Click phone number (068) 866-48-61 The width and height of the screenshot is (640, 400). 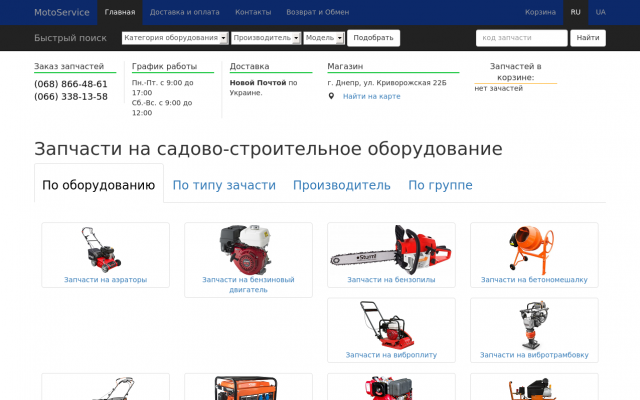[71, 84]
